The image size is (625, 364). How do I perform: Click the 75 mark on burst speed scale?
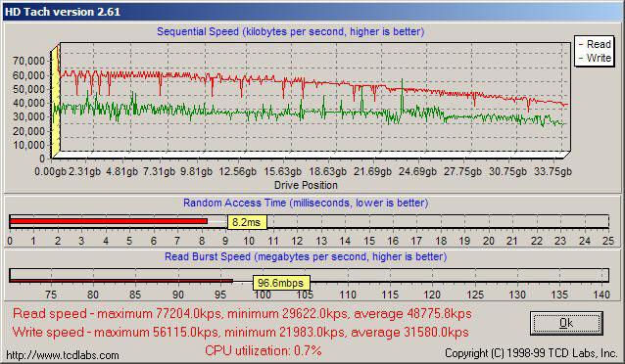tap(51, 295)
